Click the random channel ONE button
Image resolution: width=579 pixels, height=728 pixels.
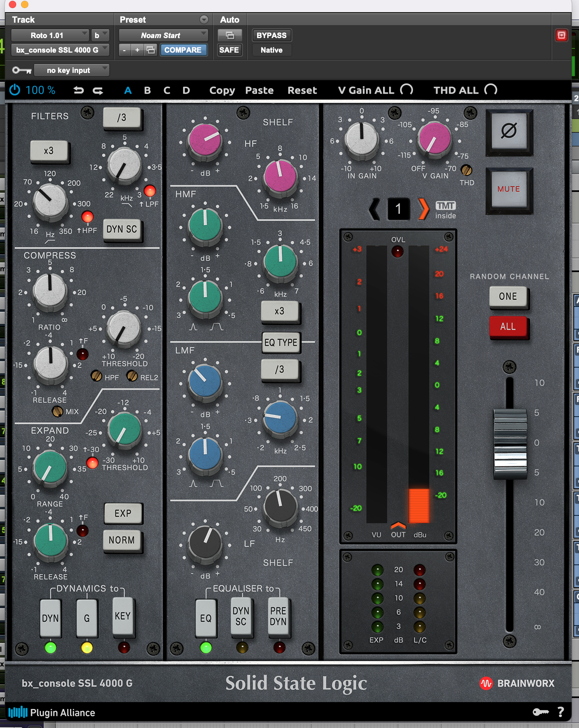click(x=508, y=296)
